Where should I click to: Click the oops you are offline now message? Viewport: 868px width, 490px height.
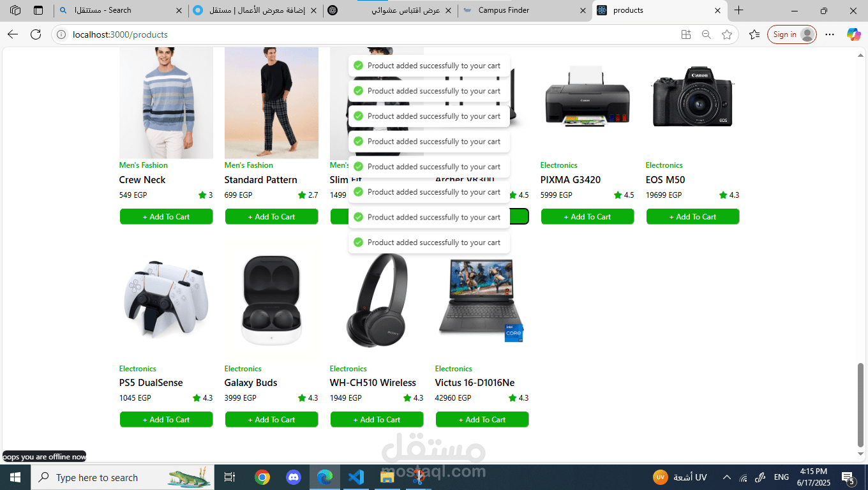click(x=44, y=457)
